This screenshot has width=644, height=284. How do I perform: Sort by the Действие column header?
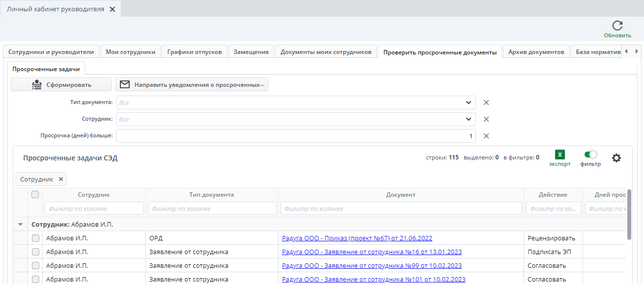pyautogui.click(x=553, y=195)
